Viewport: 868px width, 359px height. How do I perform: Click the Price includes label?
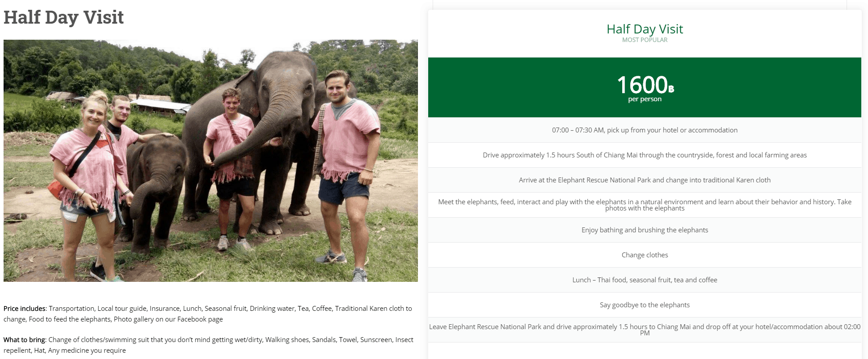[25, 309]
